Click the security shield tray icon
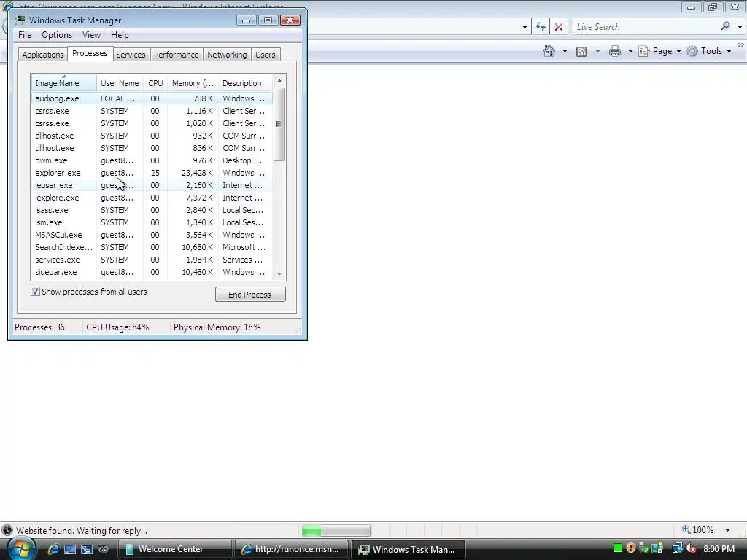This screenshot has height=560, width=747. 631,548
